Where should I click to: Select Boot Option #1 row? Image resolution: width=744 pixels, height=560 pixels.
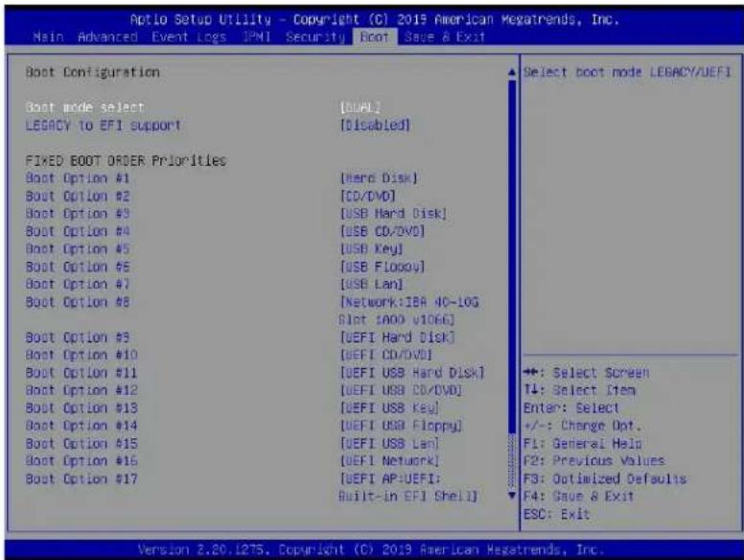78,178
